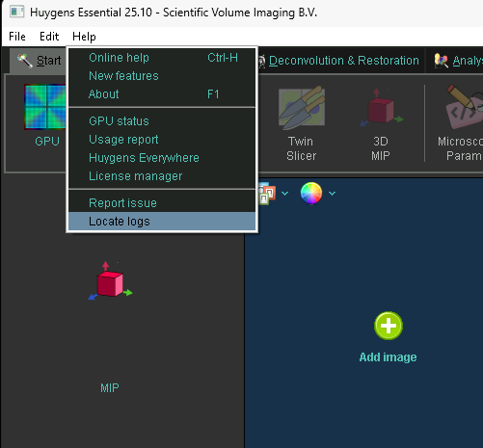Close the open Help menu

(x=84, y=37)
